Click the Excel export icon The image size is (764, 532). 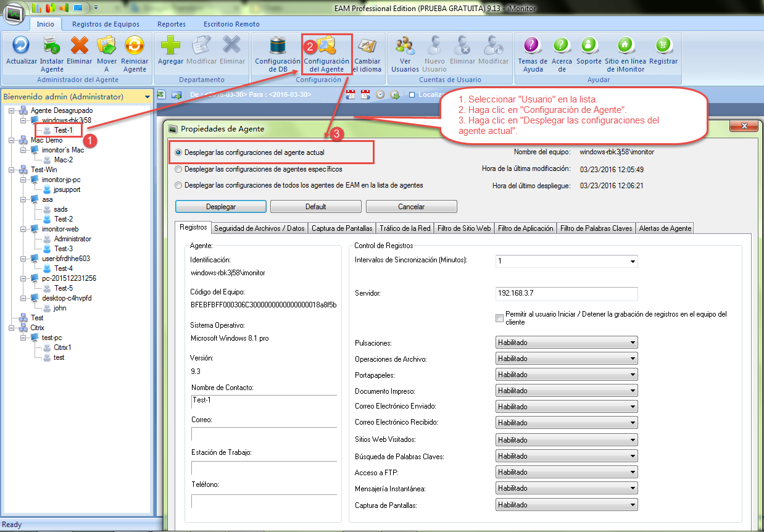pyautogui.click(x=161, y=94)
